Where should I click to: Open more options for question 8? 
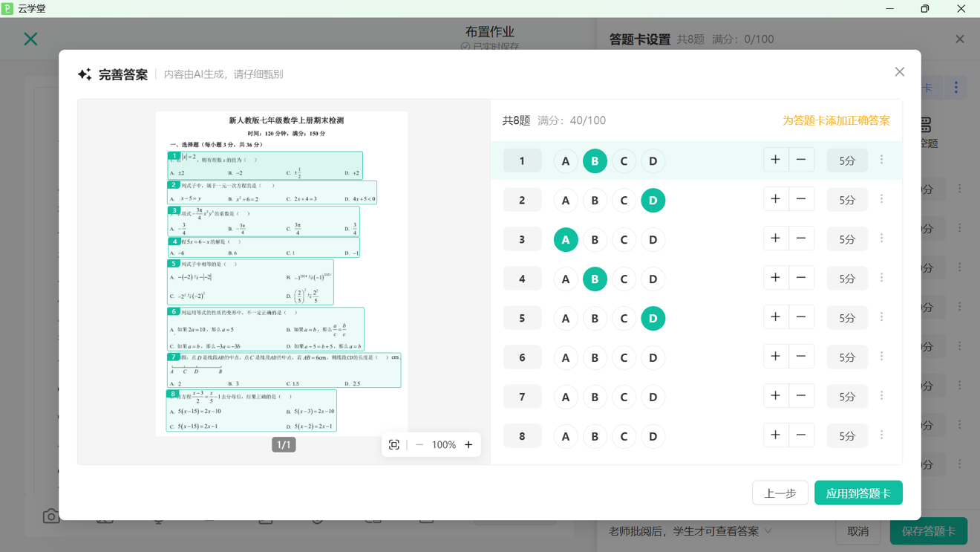(882, 435)
